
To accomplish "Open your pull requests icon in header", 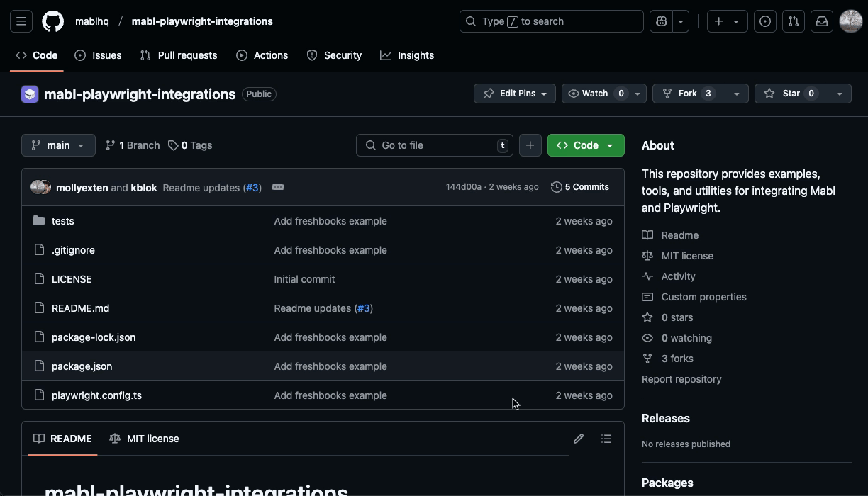I will pos(794,21).
